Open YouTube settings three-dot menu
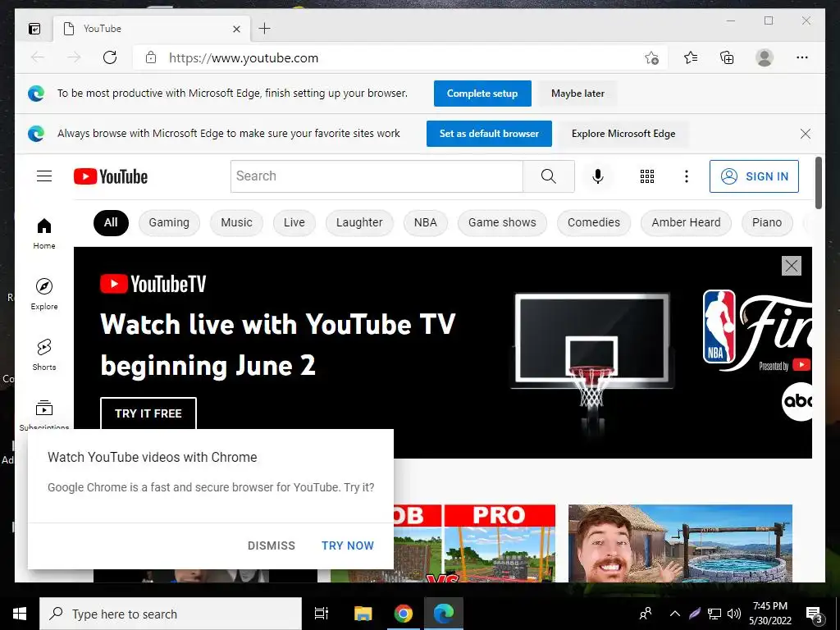Viewport: 840px width, 630px height. (687, 176)
